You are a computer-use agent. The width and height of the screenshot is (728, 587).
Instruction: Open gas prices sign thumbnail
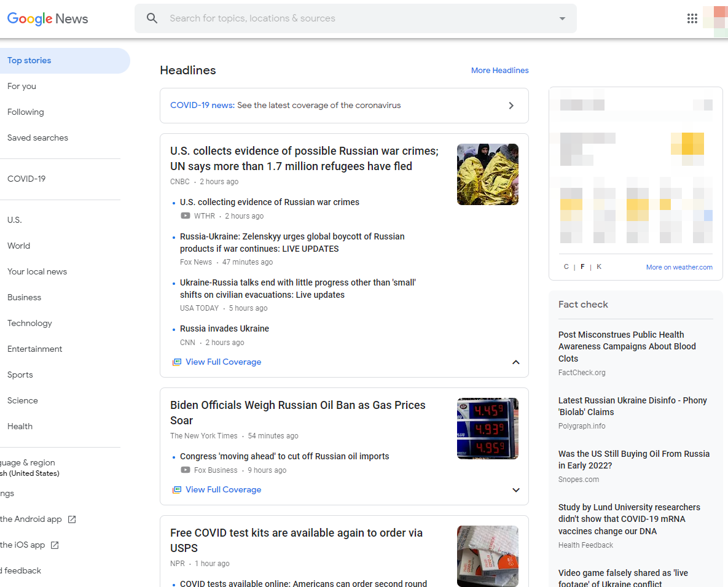click(x=488, y=429)
